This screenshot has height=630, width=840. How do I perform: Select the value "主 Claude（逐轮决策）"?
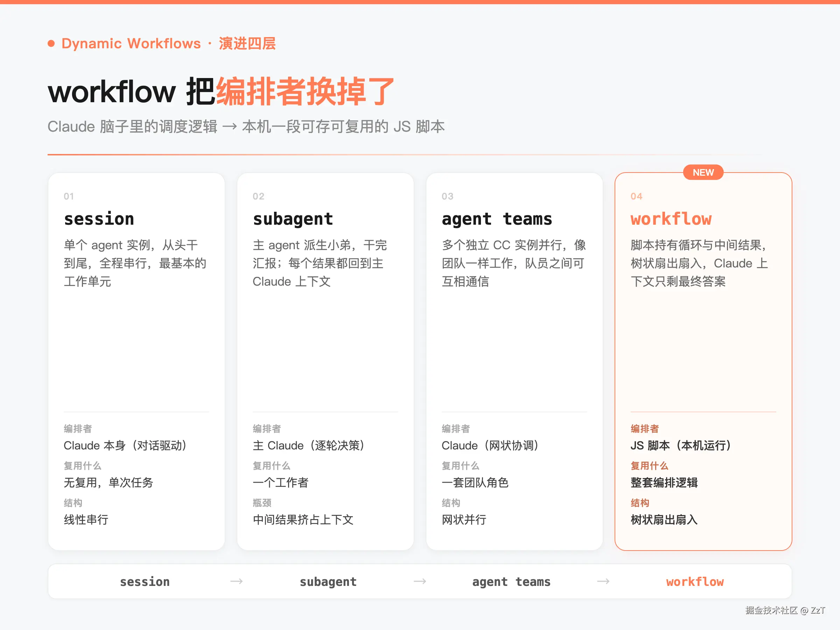[x=308, y=446]
